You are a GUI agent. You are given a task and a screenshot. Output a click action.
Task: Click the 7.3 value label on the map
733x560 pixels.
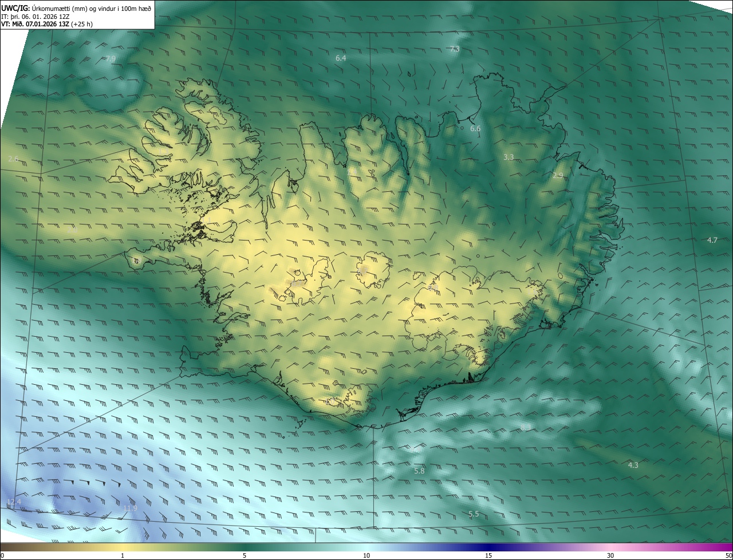pos(455,49)
